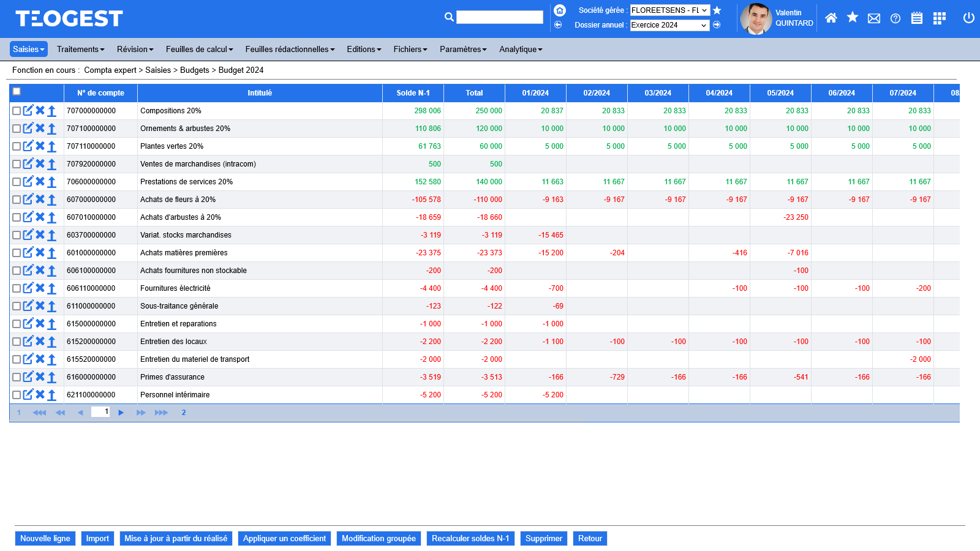Click Appliquer un coefficient button
This screenshot has height=551, width=980.
pos(284,539)
